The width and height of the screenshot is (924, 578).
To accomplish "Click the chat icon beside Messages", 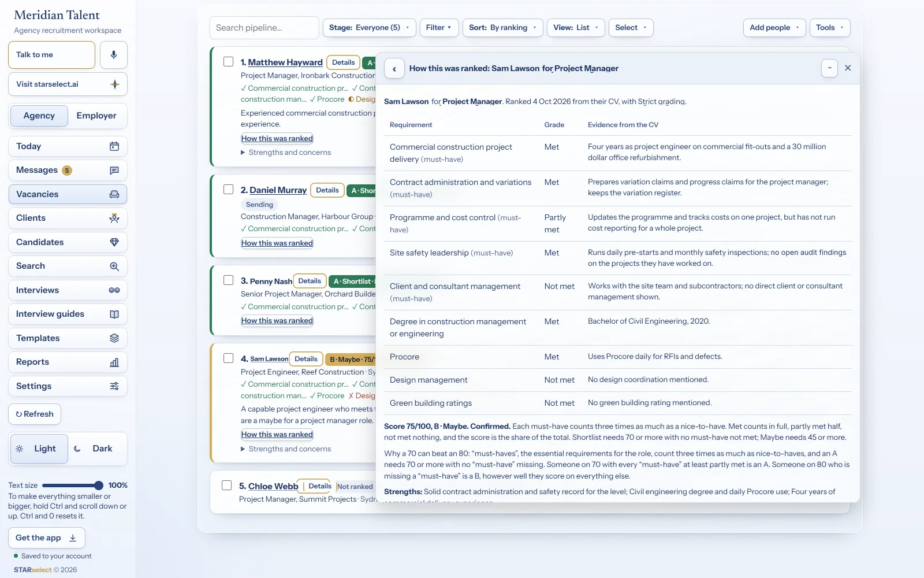I will tap(114, 171).
